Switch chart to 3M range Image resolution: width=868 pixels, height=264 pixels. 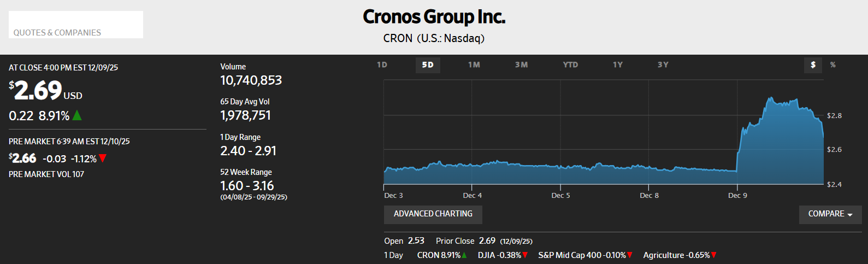point(521,65)
